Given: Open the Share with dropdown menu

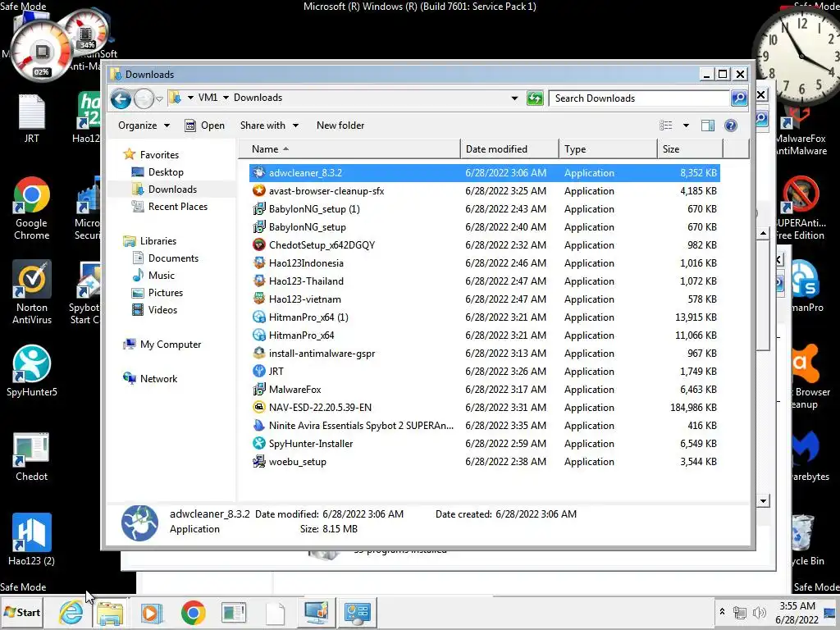Looking at the screenshot, I should click(x=269, y=126).
